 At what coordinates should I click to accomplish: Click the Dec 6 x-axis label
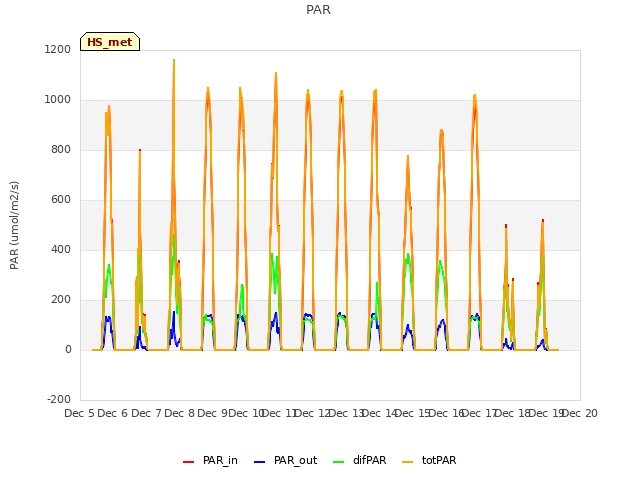113,413
